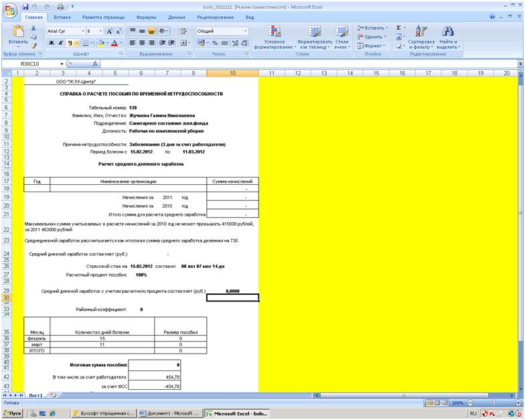Open the number format 'Общий' dropdown

coord(246,31)
